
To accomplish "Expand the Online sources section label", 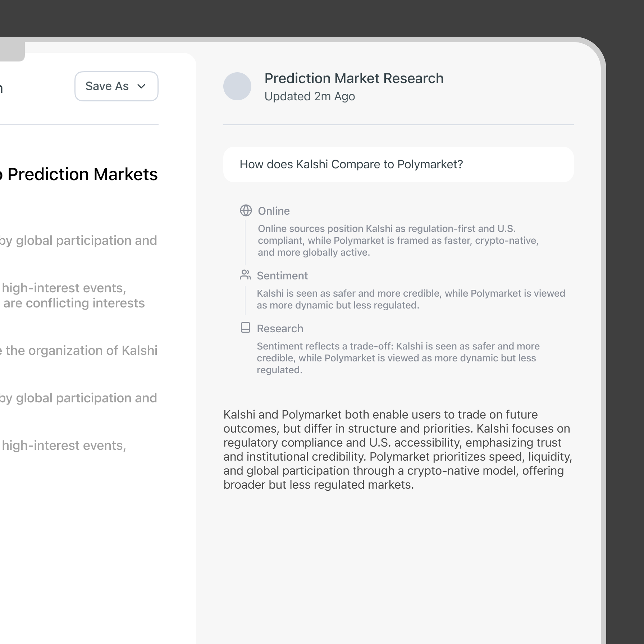I will click(x=274, y=211).
